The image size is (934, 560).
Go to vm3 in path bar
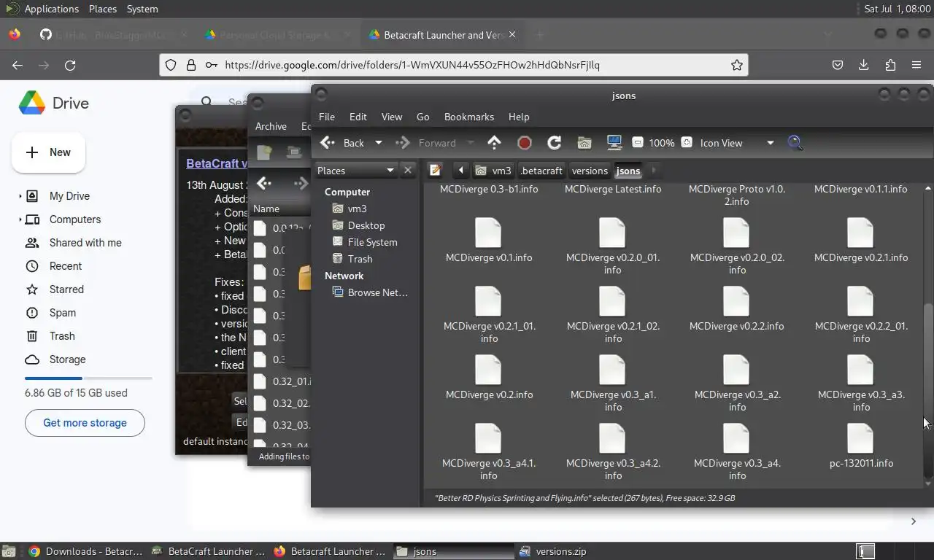(x=493, y=171)
